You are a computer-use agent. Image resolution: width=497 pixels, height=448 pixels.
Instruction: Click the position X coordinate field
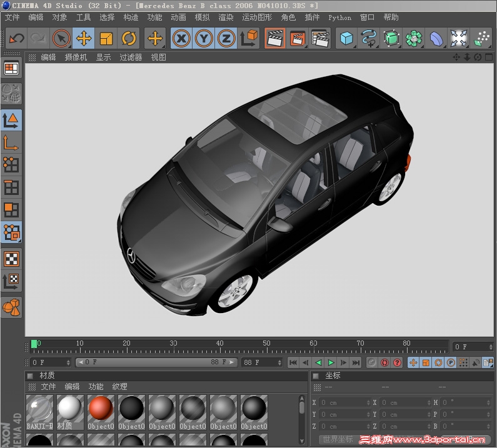click(x=344, y=402)
